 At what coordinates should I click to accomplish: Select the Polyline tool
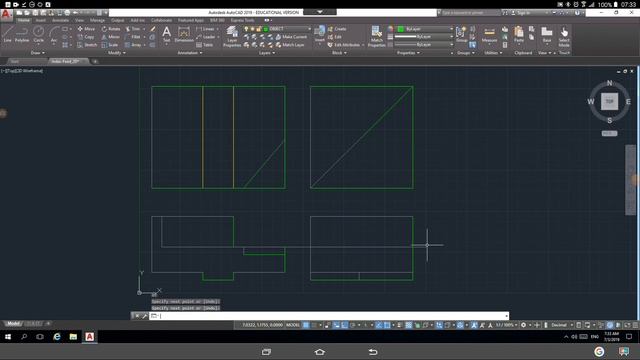[x=22, y=34]
